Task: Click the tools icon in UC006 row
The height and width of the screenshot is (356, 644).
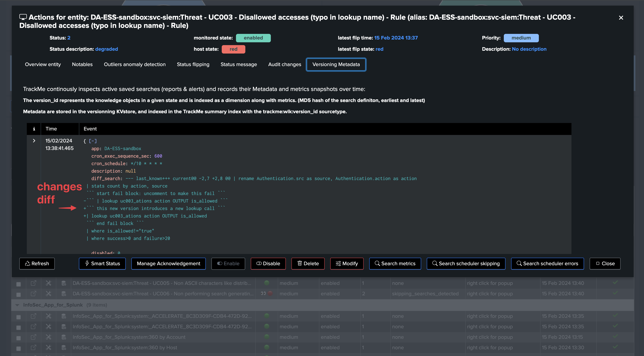Action: click(x=49, y=294)
